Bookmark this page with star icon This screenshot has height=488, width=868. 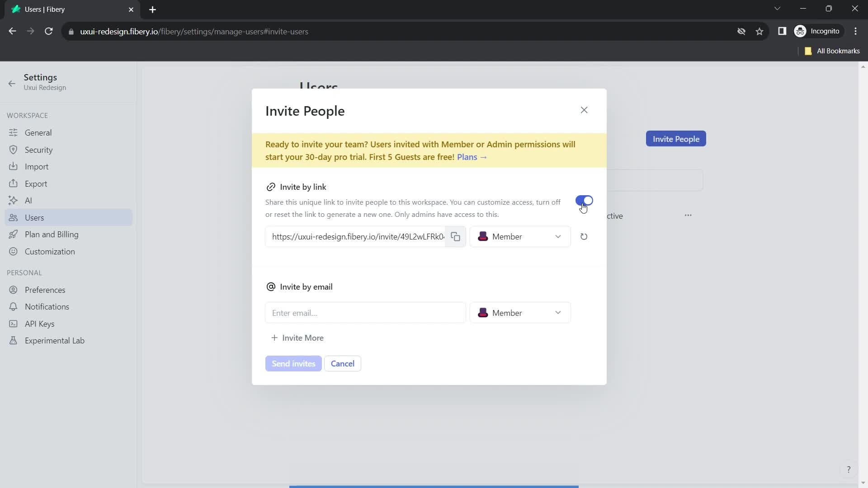(x=759, y=31)
